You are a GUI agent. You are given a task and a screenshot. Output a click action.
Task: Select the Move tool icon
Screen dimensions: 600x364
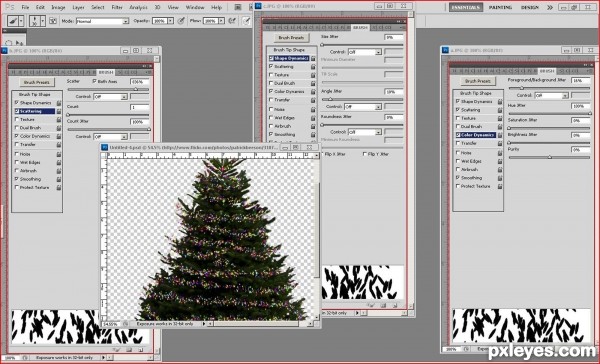click(19, 43)
